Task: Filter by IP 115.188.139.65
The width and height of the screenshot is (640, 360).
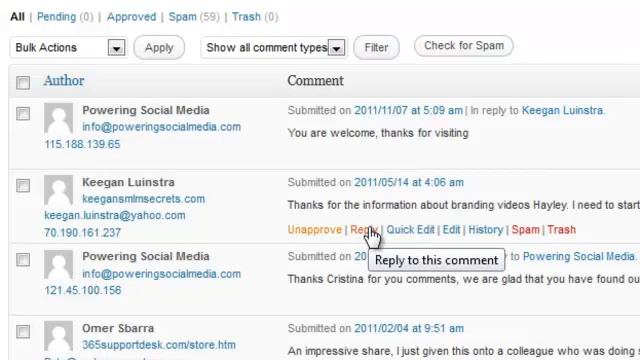Action: coord(82,144)
